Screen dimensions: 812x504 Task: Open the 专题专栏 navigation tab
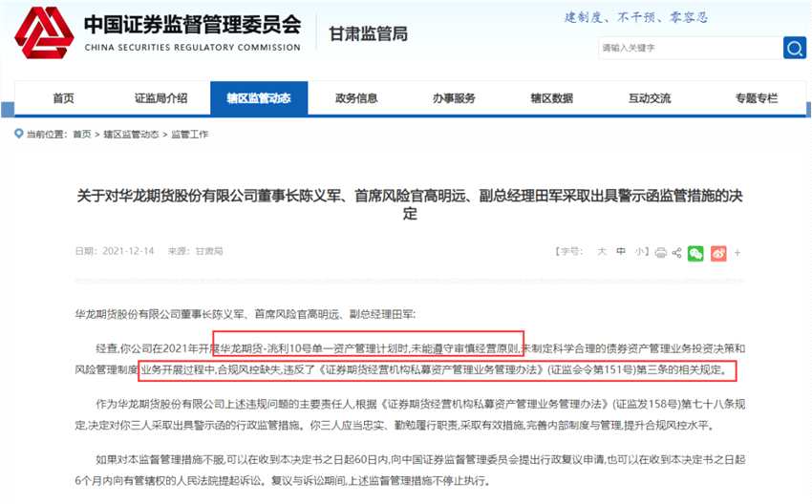pyautogui.click(x=757, y=97)
